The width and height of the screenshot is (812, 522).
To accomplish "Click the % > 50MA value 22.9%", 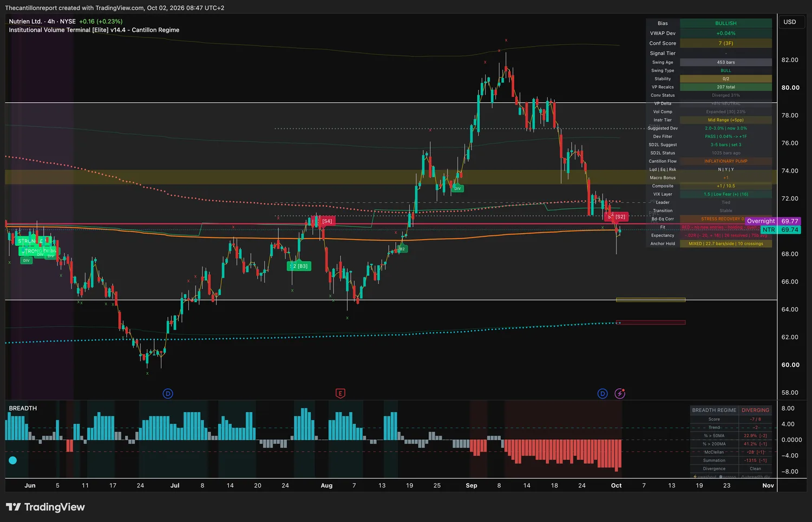I will 755,435.
